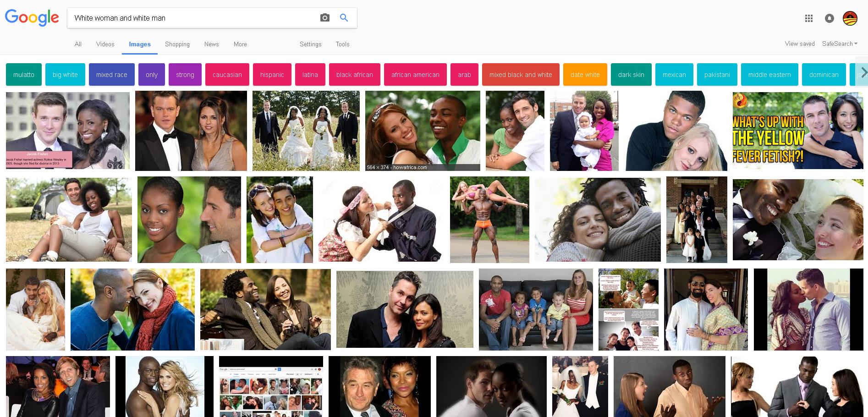This screenshot has height=417, width=868.
Task: Switch to the Videos tab
Action: (105, 44)
